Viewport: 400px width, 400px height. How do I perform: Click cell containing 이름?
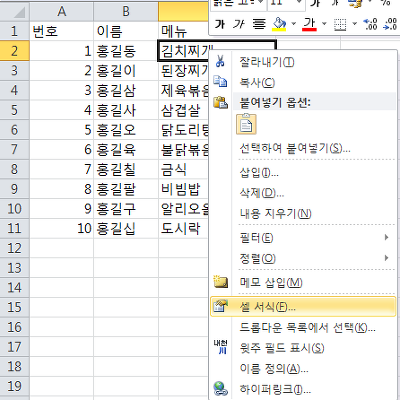[x=126, y=31]
